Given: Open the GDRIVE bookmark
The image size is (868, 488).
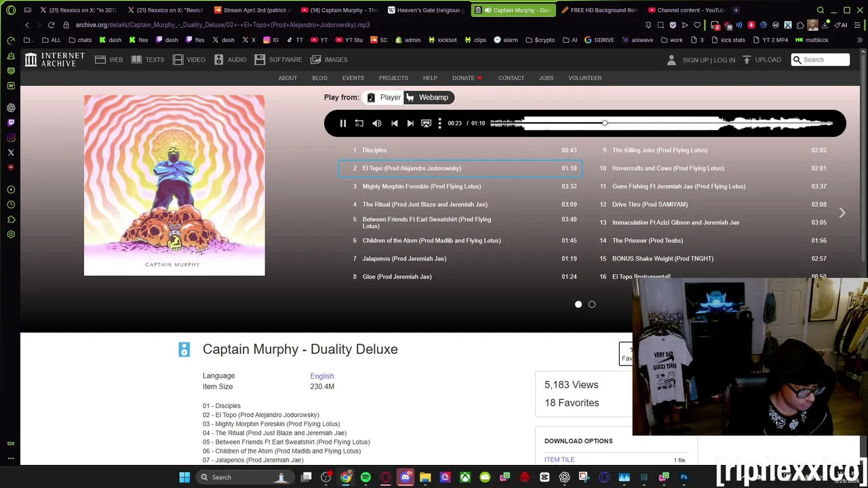Looking at the screenshot, I should [599, 40].
